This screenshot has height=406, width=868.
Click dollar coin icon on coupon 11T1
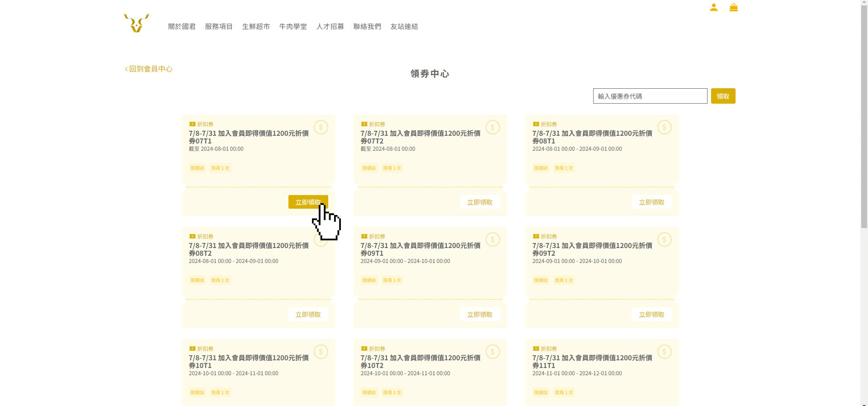pos(665,352)
